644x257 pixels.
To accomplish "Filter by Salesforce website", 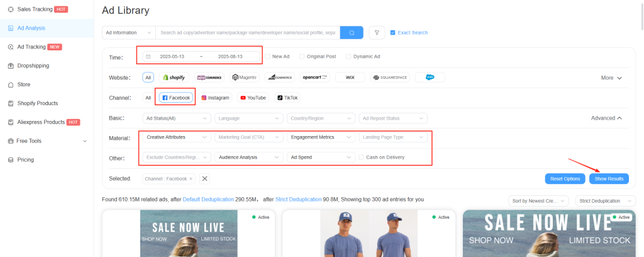I will (430, 77).
